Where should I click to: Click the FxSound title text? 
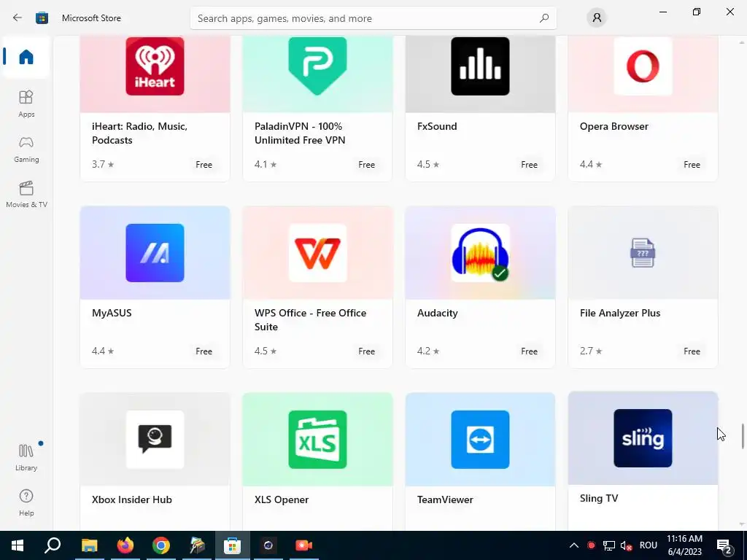point(437,126)
